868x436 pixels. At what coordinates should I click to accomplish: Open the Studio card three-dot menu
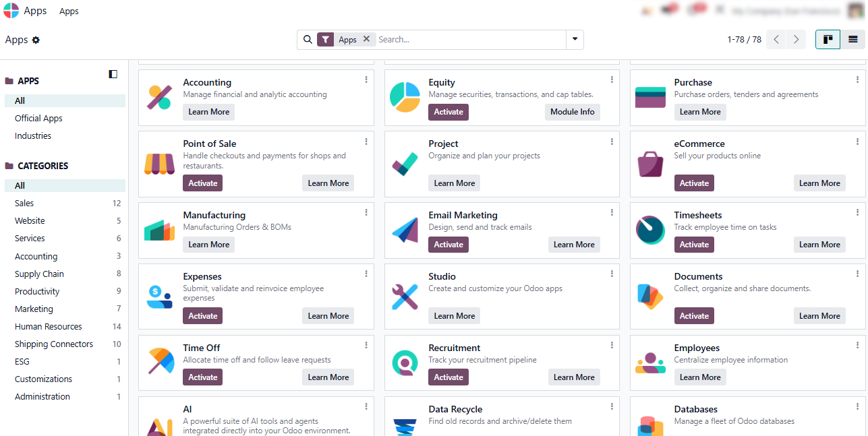pyautogui.click(x=612, y=274)
